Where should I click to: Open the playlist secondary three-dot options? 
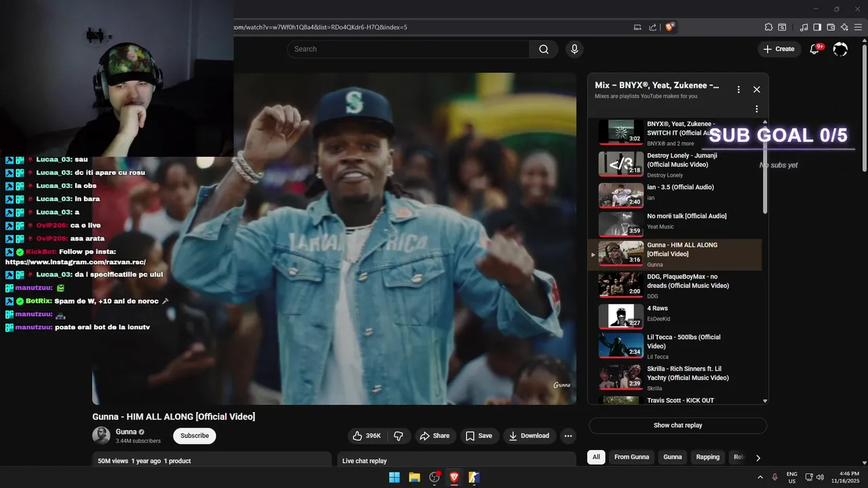[x=757, y=109]
